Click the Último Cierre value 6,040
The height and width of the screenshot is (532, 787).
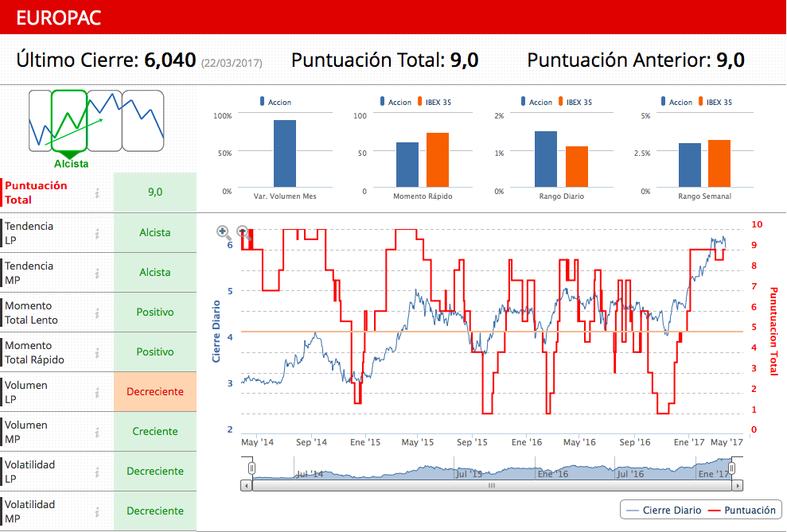coord(169,60)
